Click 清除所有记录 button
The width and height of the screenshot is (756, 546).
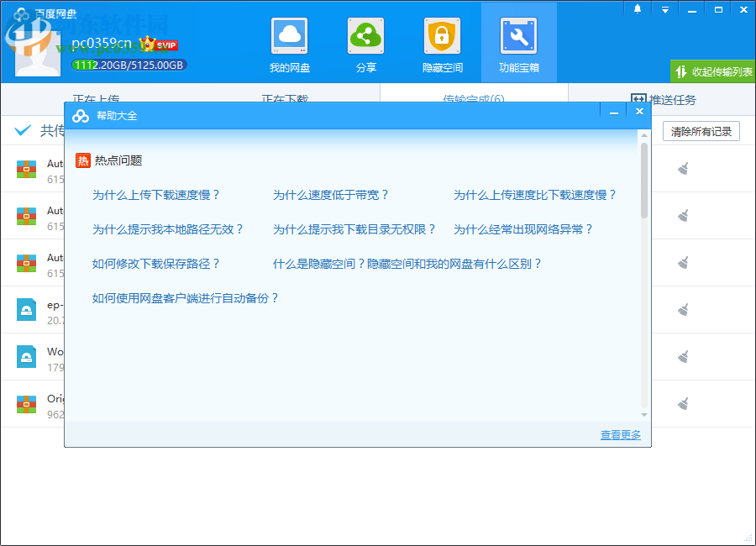point(701,131)
